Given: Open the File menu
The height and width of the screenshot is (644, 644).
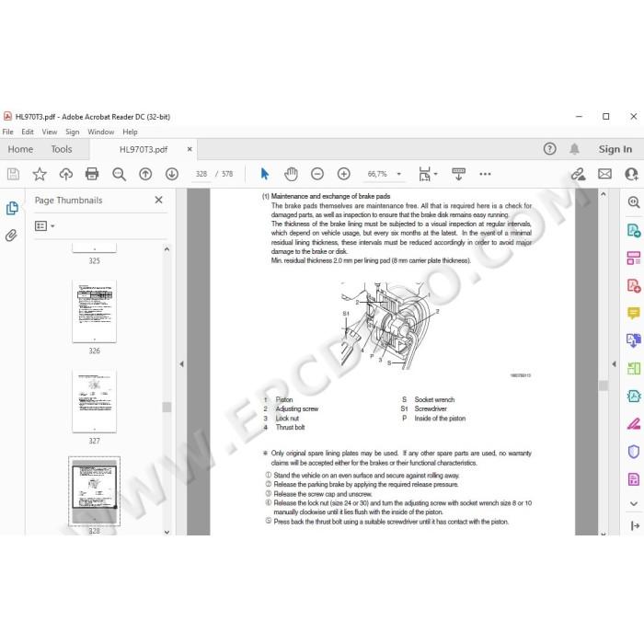Looking at the screenshot, I should [7, 132].
